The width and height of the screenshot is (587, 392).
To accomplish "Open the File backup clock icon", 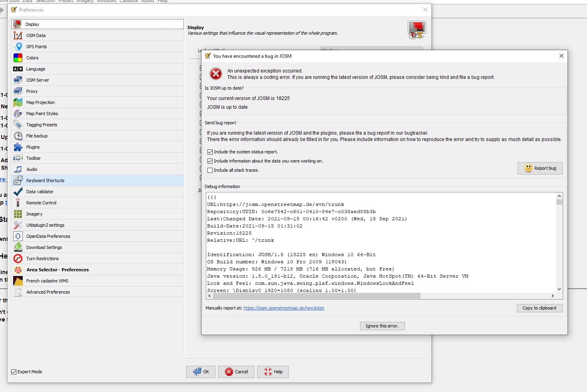I will pos(18,136).
